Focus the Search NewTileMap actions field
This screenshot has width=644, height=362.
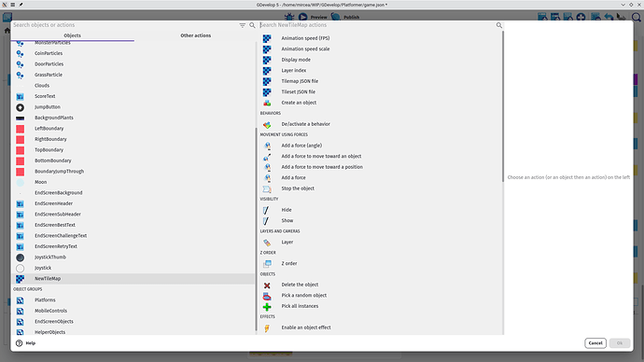[377, 25]
